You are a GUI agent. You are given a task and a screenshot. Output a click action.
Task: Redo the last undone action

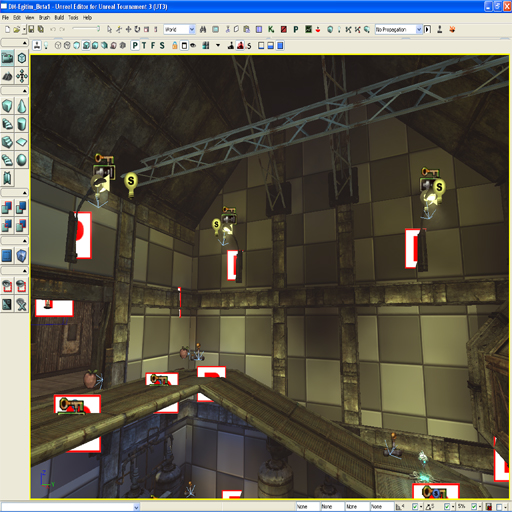(62, 30)
